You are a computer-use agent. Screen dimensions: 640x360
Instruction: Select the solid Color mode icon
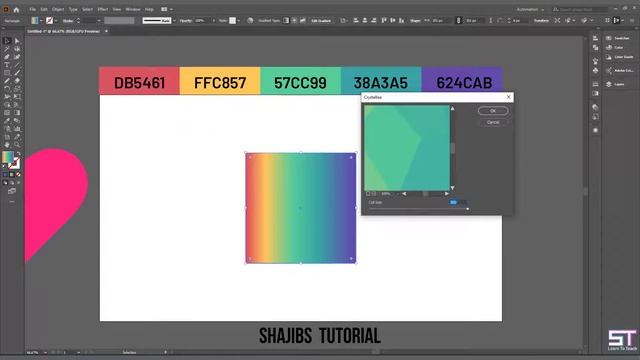click(5, 175)
